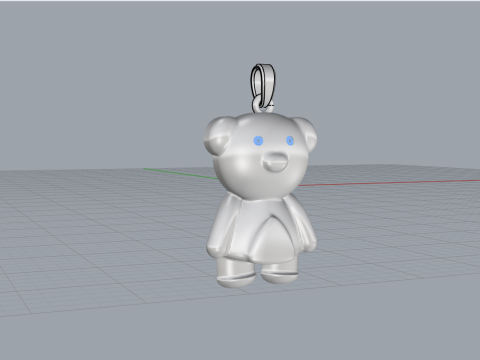The width and height of the screenshot is (480, 360).
Task: Click the green Y axis line
Action: pos(181,174)
